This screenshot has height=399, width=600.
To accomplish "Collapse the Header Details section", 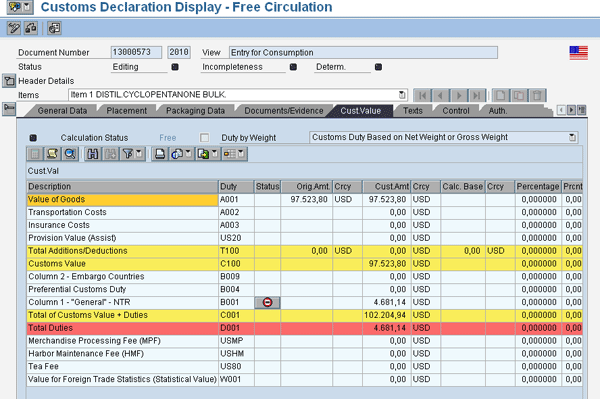I will point(9,81).
